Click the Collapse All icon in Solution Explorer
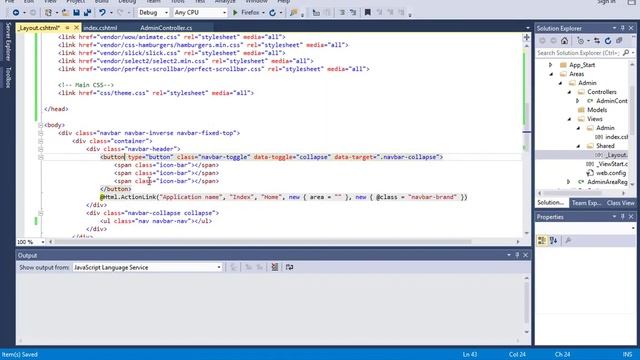Screen dimensions: 640x360 (x=619, y=41)
